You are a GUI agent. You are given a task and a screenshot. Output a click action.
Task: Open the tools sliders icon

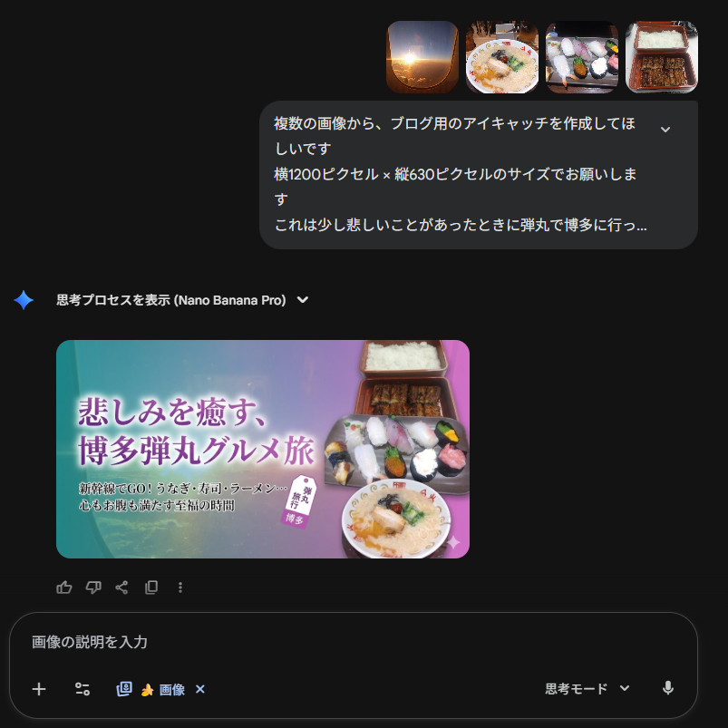point(83,689)
